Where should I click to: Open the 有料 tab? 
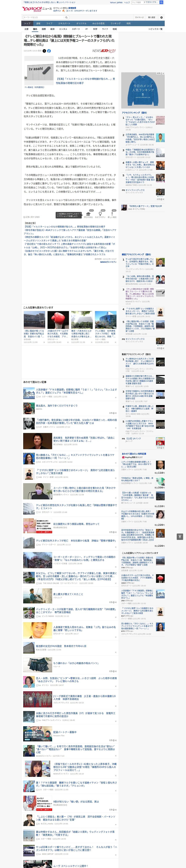click(128, 24)
